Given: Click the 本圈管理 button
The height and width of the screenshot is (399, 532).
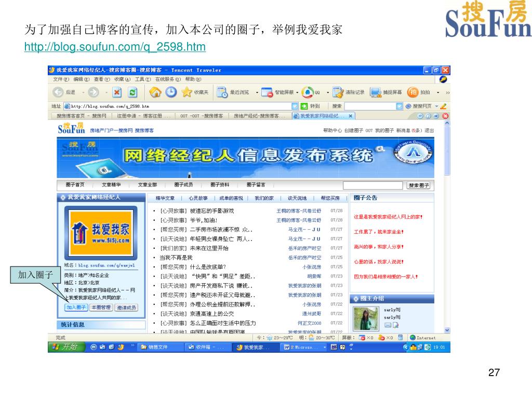Looking at the screenshot, I should click(101, 308).
